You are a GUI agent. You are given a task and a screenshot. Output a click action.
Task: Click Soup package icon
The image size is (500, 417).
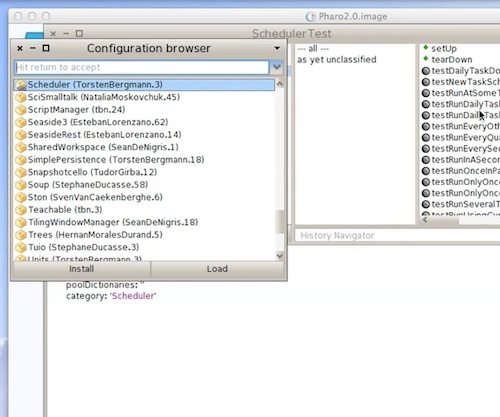[21, 185]
